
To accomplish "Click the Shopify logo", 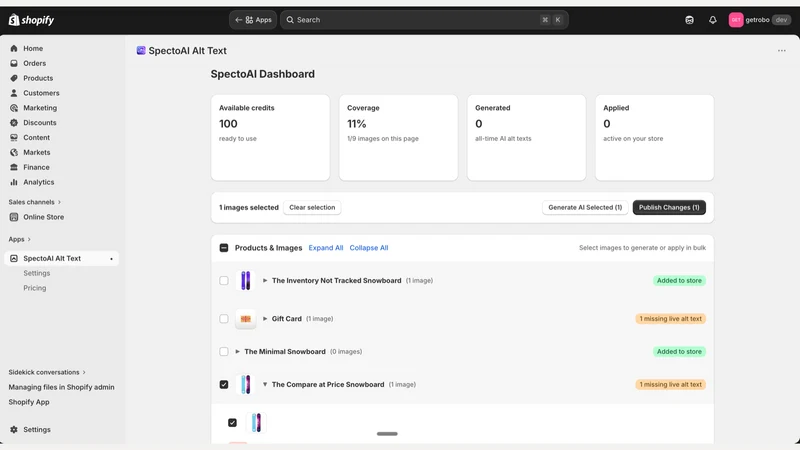I will point(31,20).
